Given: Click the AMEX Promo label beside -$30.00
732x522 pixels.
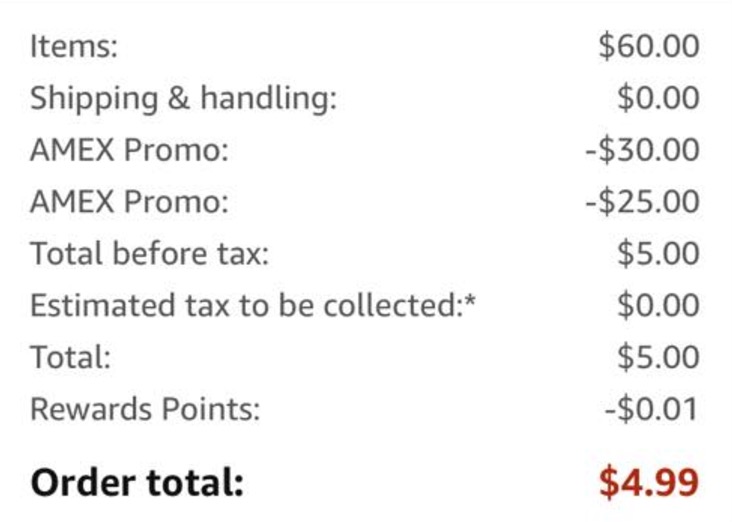Looking at the screenshot, I should point(129,151).
